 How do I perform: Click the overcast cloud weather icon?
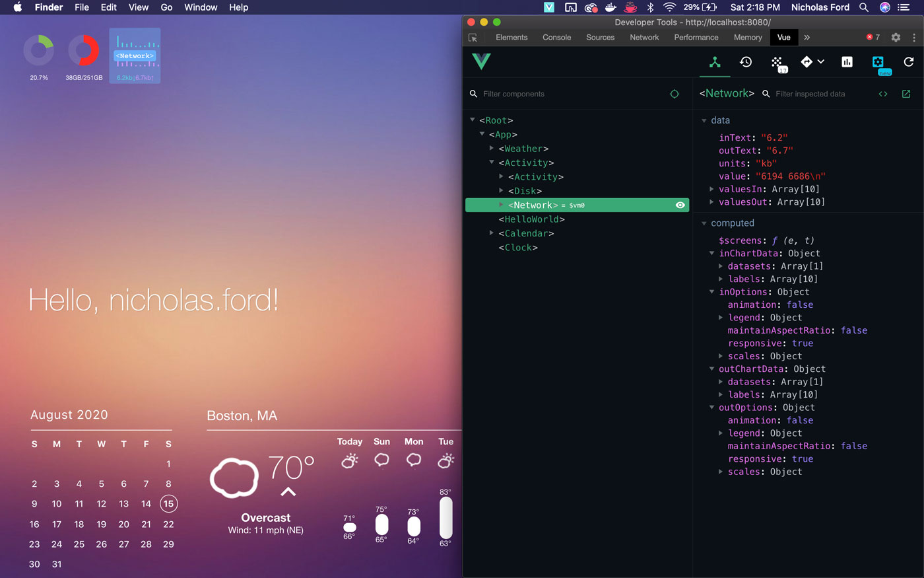234,477
